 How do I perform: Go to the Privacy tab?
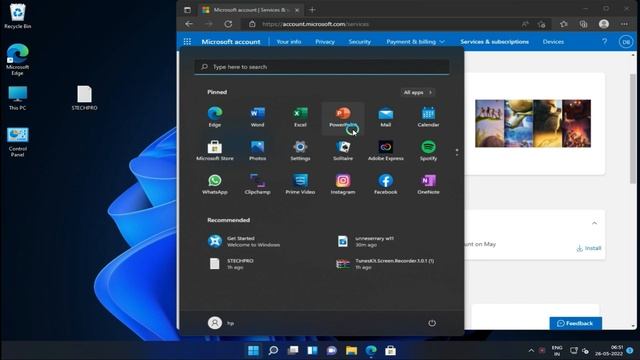coord(325,42)
